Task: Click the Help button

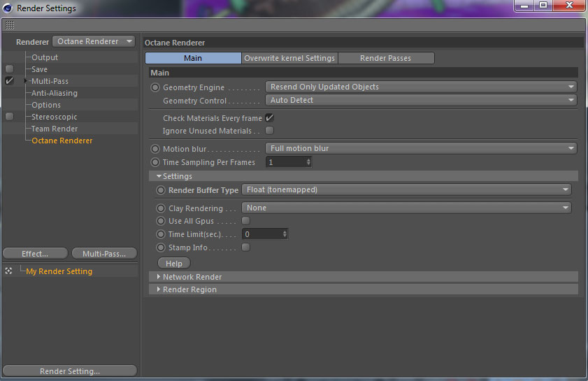Action: tap(174, 264)
